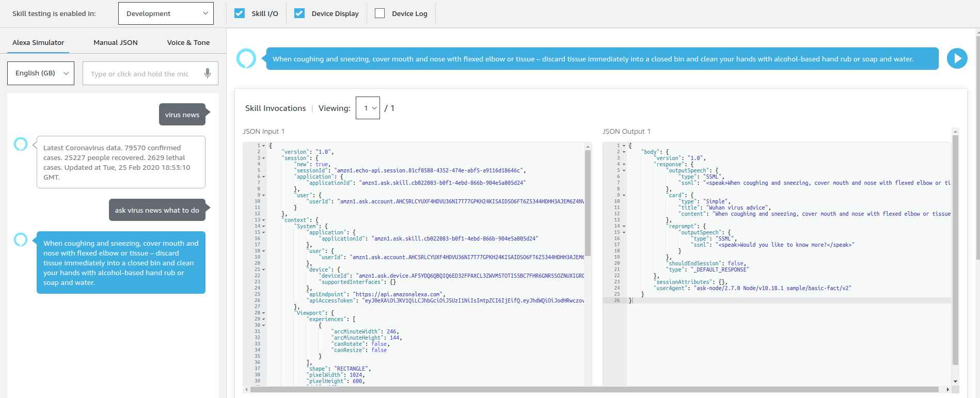Collapse JSON Output fold arrow at line 4 response
This screenshot has width=980, height=398.
(624, 164)
